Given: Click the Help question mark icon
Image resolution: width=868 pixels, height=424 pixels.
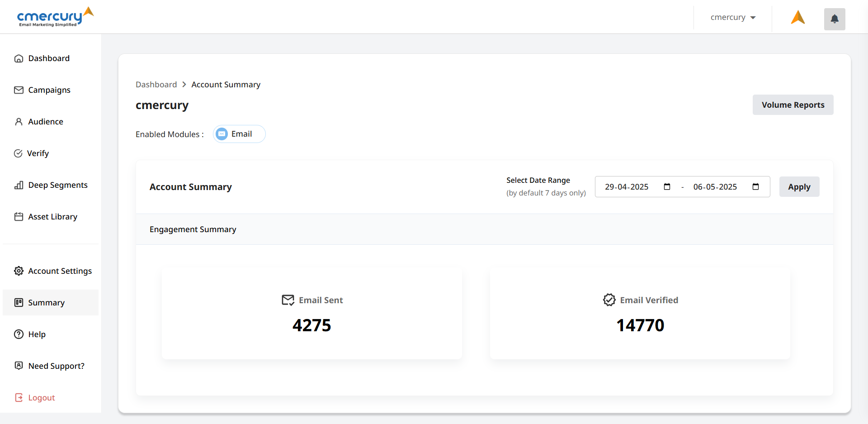Looking at the screenshot, I should [19, 334].
